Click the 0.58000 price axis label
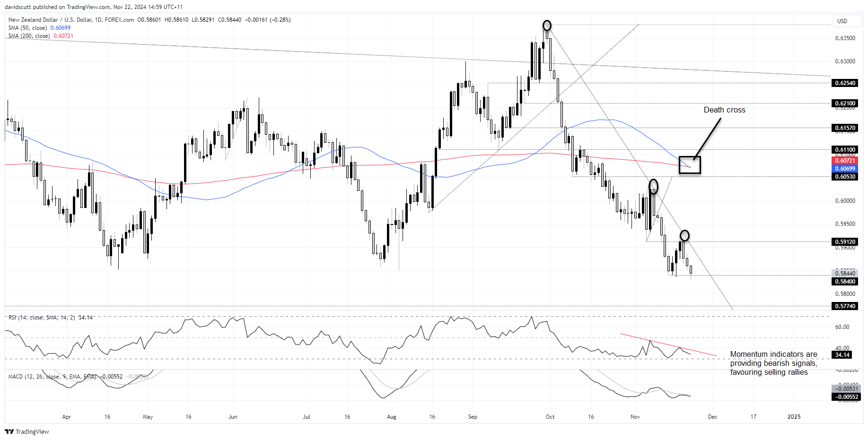 (x=845, y=294)
